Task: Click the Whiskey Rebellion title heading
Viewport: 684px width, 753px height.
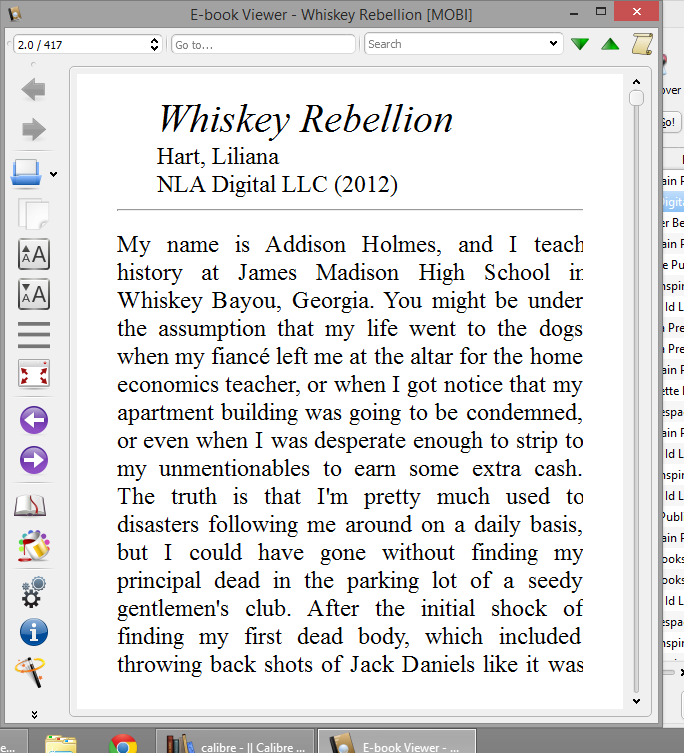Action: (305, 120)
